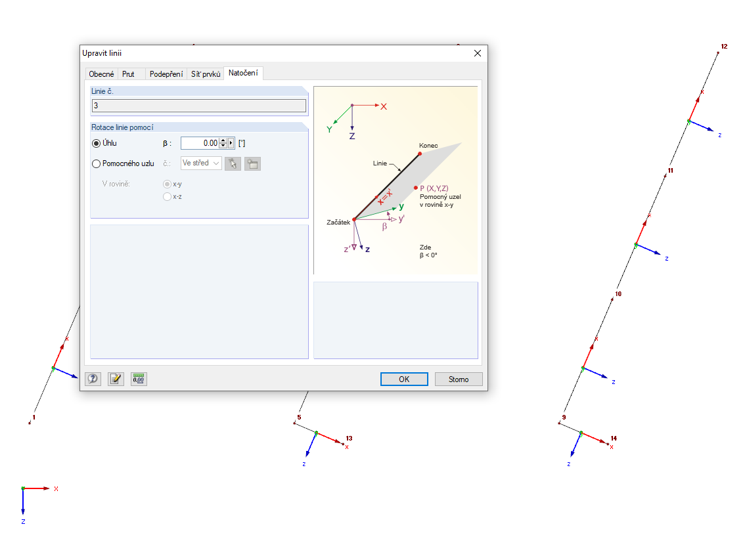
Task: Confirm with the OK button
Action: pyautogui.click(x=404, y=379)
